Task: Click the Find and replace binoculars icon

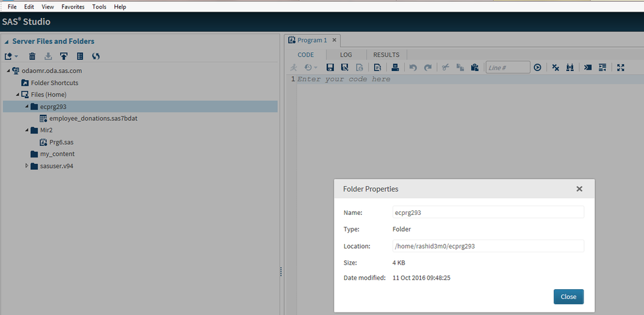Action: click(570, 67)
